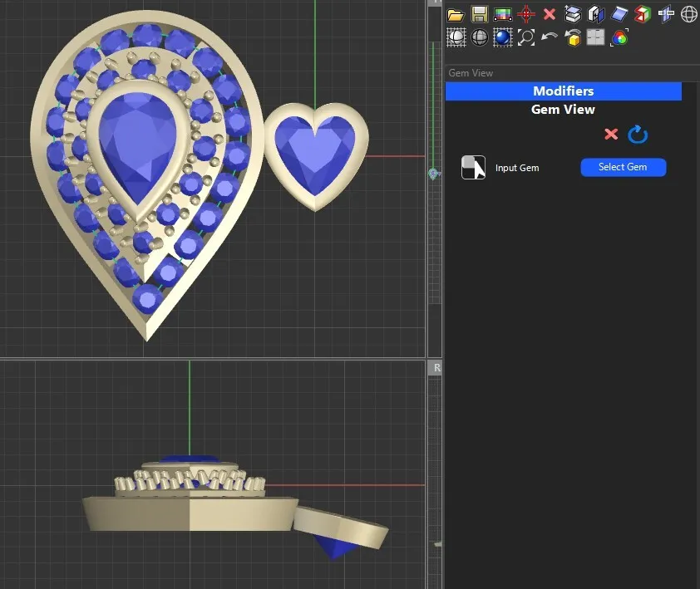Select the shaded render sphere icon

click(456, 37)
